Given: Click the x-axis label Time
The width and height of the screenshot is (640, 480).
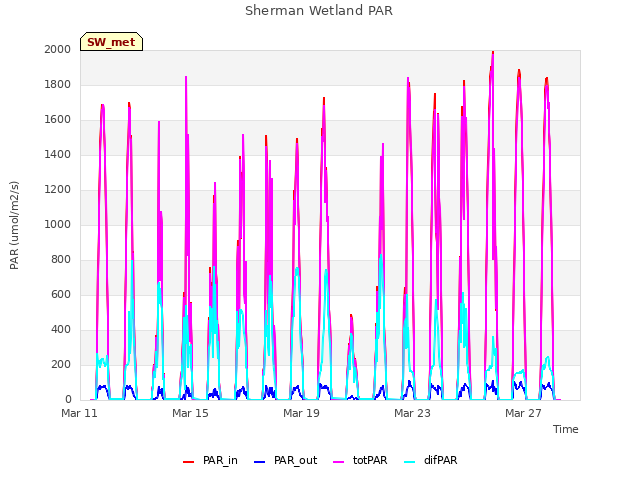Looking at the screenshot, I should point(566,429).
